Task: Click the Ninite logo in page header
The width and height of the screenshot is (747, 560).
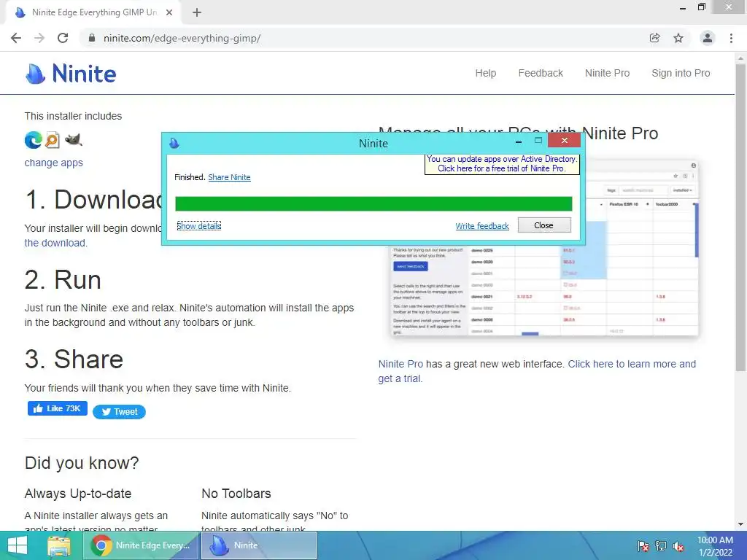Action: click(71, 74)
